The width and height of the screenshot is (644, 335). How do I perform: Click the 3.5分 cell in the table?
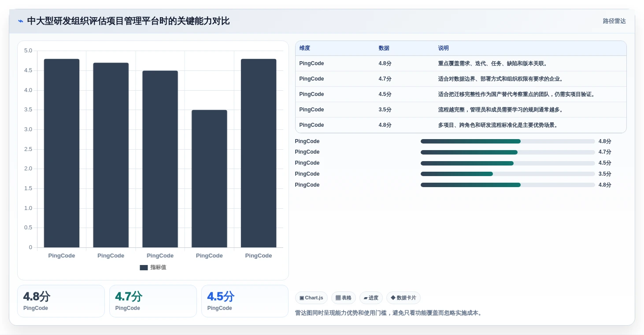tap(385, 110)
